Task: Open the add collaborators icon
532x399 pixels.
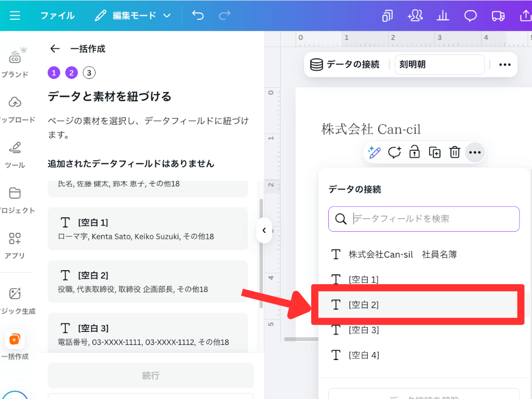Action: pyautogui.click(x=415, y=16)
